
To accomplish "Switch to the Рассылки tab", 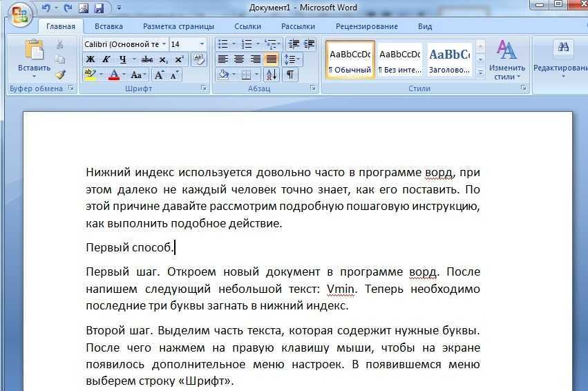I will click(x=298, y=27).
